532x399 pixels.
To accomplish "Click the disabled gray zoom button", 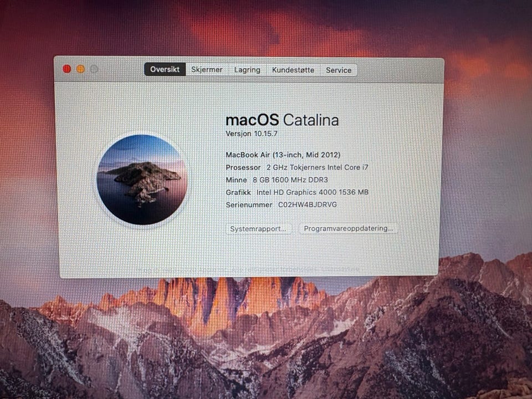I will (x=94, y=69).
